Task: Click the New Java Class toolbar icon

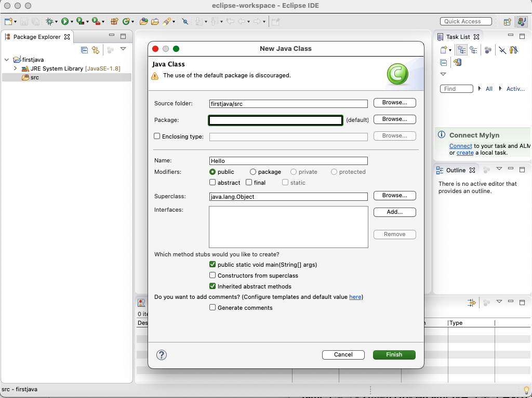Action: click(x=126, y=22)
